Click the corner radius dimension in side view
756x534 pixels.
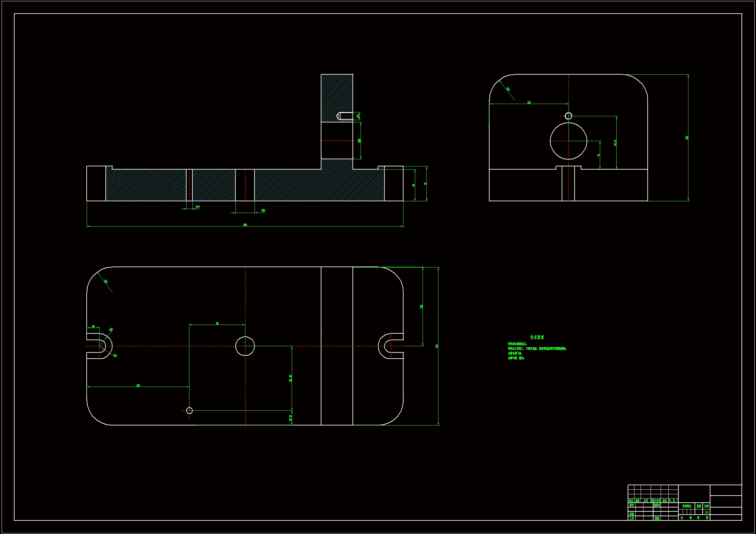508,89
